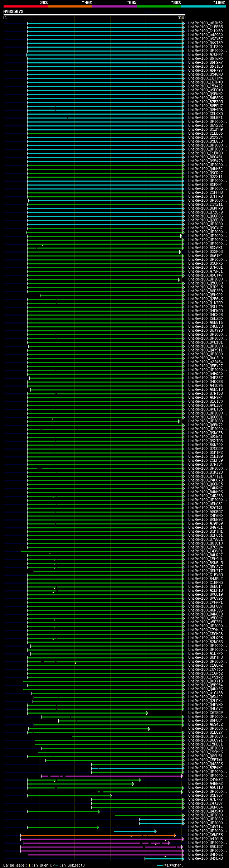This screenshot has width=229, height=868.
Task: Select label UniRef100_Q9FNH2
Action: 205,94
